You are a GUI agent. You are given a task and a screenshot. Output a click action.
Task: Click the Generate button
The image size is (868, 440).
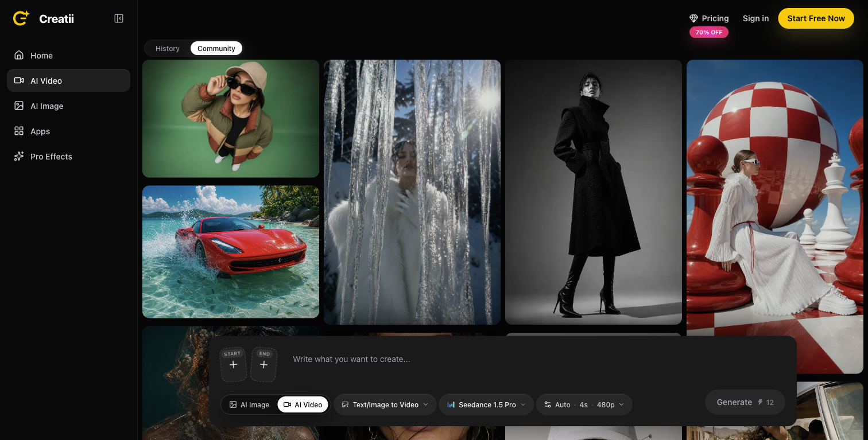(x=745, y=402)
